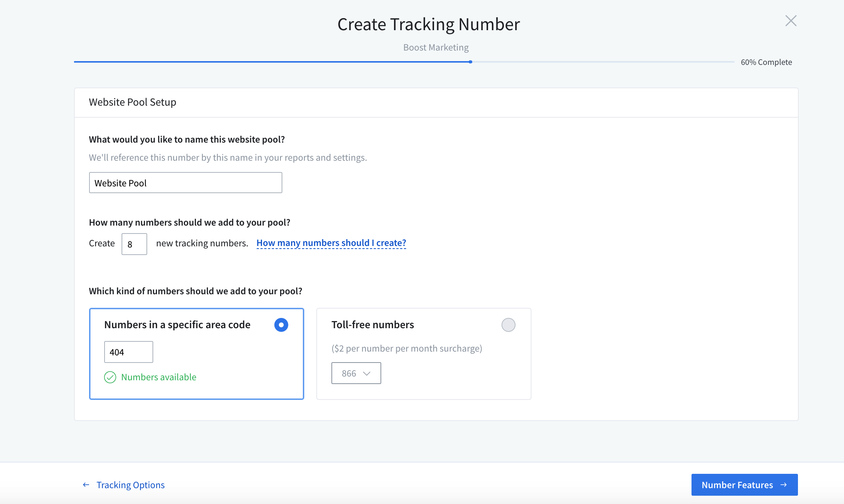Click the area code field containing 404
The height and width of the screenshot is (504, 844).
pyautogui.click(x=128, y=352)
